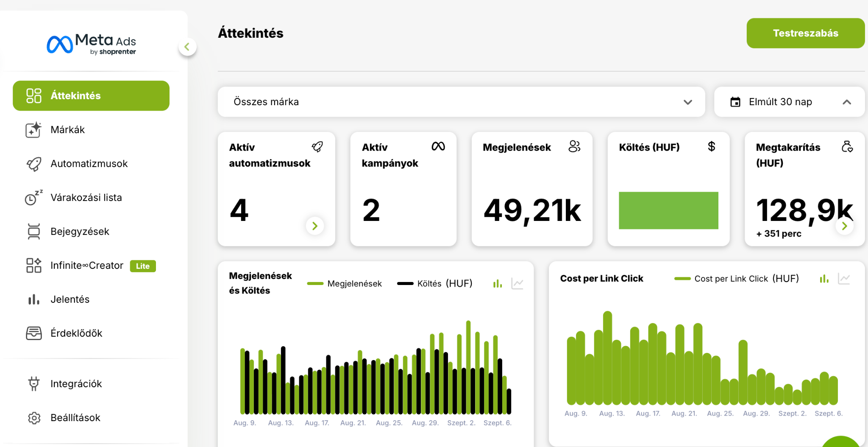
Task: Open the Várakozási lista clock icon
Action: pyautogui.click(x=33, y=198)
